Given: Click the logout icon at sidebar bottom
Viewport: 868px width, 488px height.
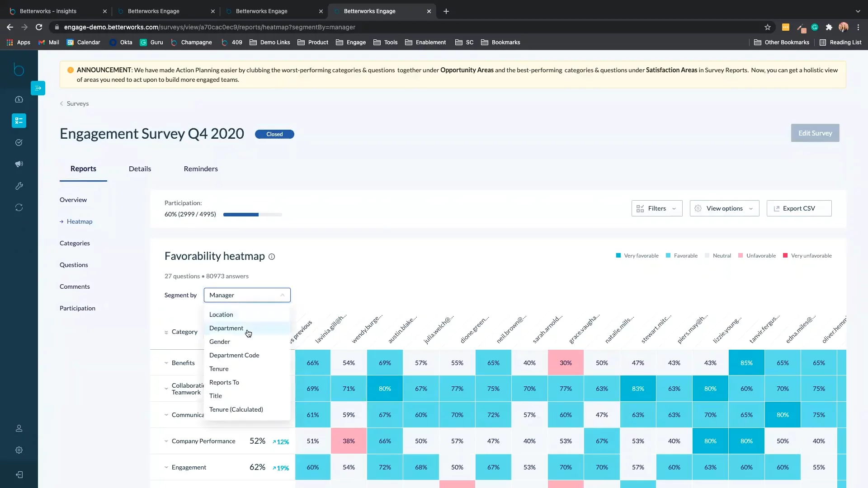Looking at the screenshot, I should pyautogui.click(x=19, y=474).
